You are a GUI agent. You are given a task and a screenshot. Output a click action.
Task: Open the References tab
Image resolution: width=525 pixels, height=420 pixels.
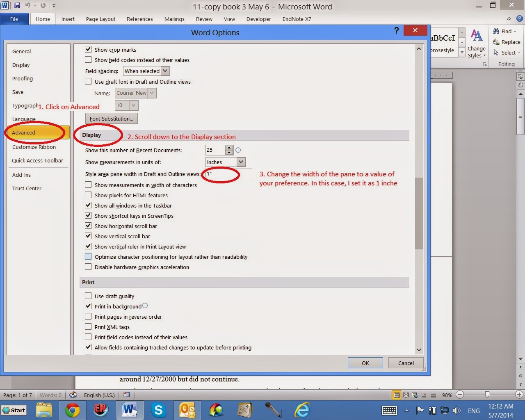(139, 19)
